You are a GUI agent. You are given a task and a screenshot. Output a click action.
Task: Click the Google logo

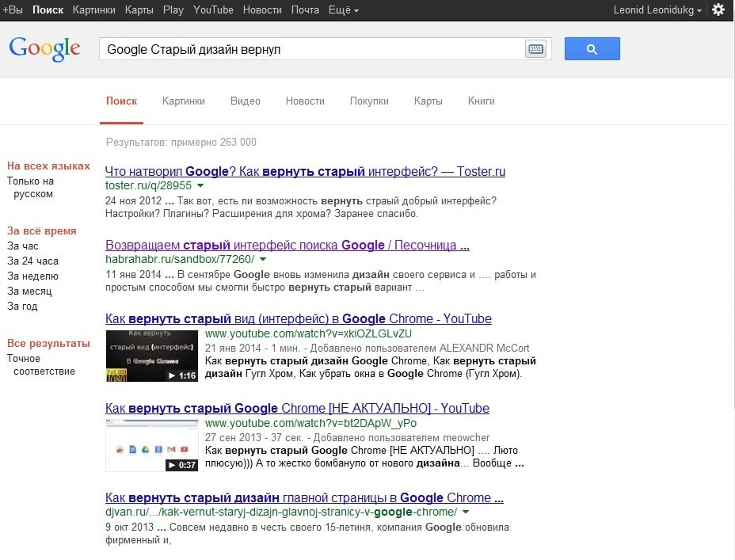coord(44,48)
